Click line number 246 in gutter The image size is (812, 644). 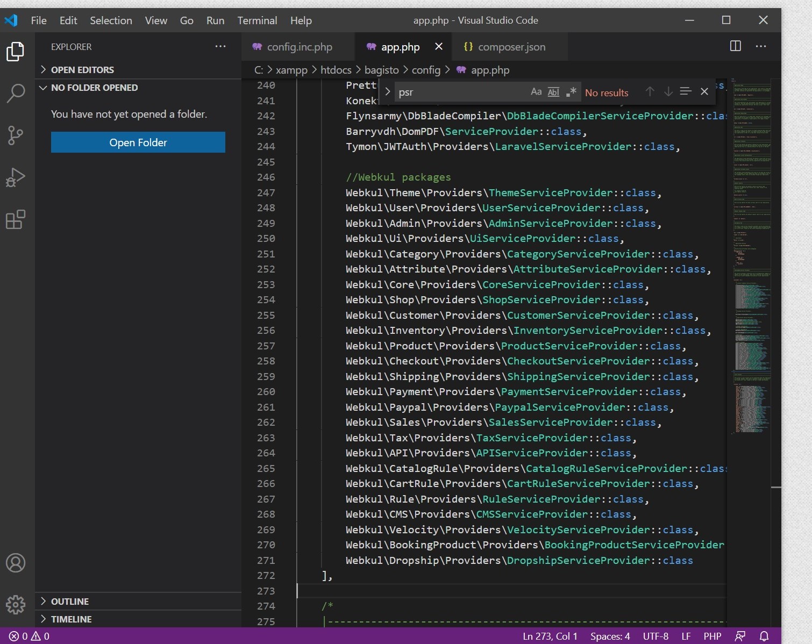pos(266,177)
